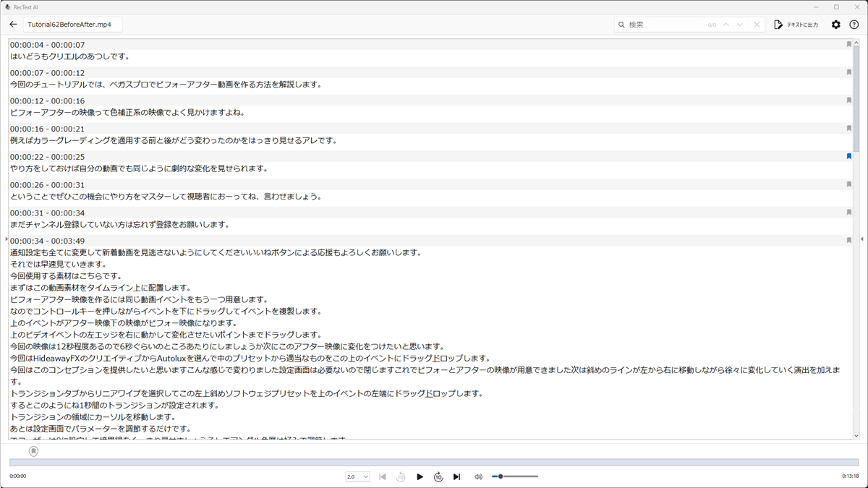Expand the right side panel arrow
The height and width of the screenshot is (488, 868).
861,239
